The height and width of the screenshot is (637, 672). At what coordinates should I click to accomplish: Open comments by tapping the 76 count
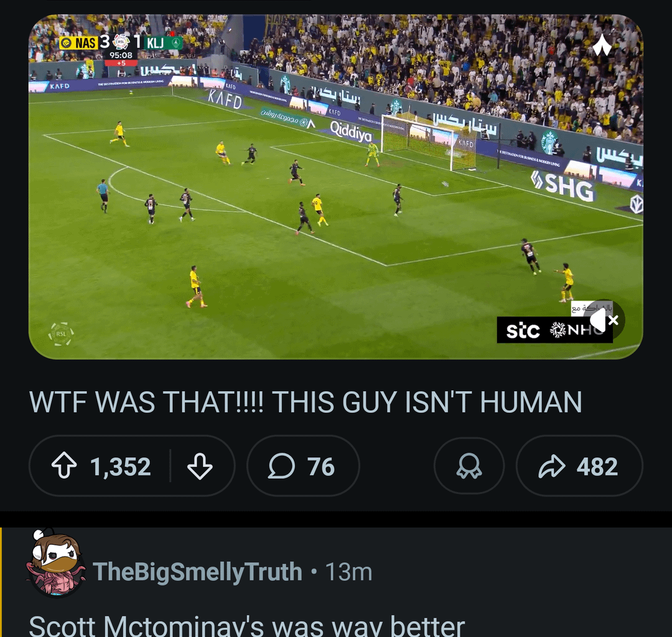click(x=319, y=465)
